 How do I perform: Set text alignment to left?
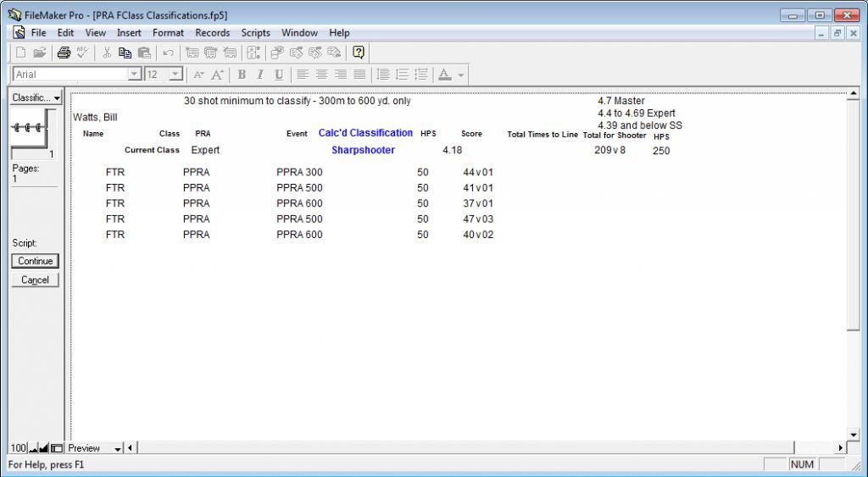[303, 75]
